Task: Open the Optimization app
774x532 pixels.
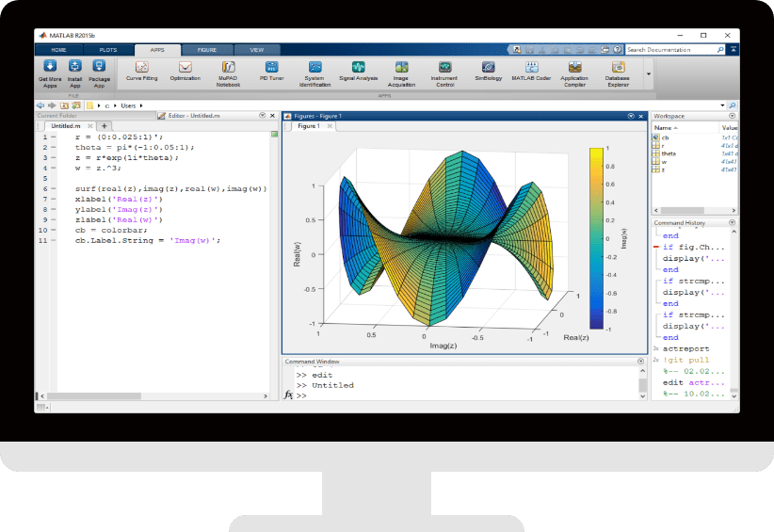Action: pos(185,71)
